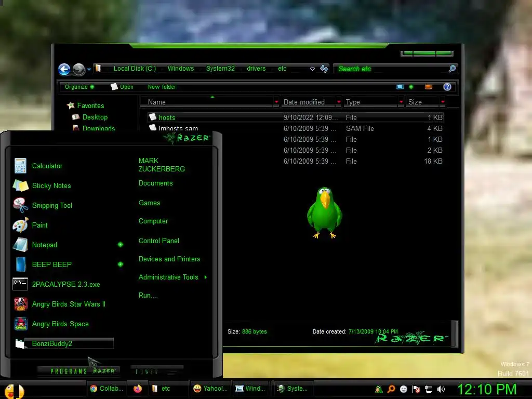The image size is (532, 399).
Task: Click the search magnifier icon in Explorer
Action: coord(453,69)
